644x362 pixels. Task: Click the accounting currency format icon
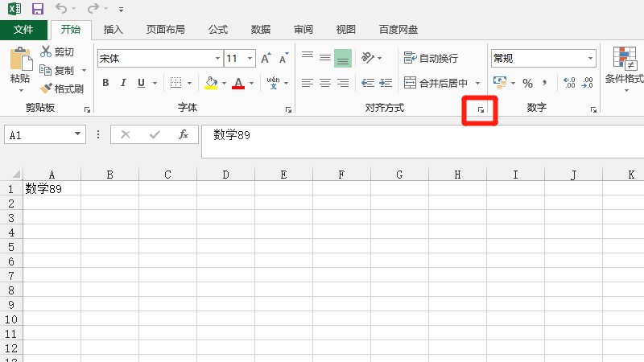(500, 83)
